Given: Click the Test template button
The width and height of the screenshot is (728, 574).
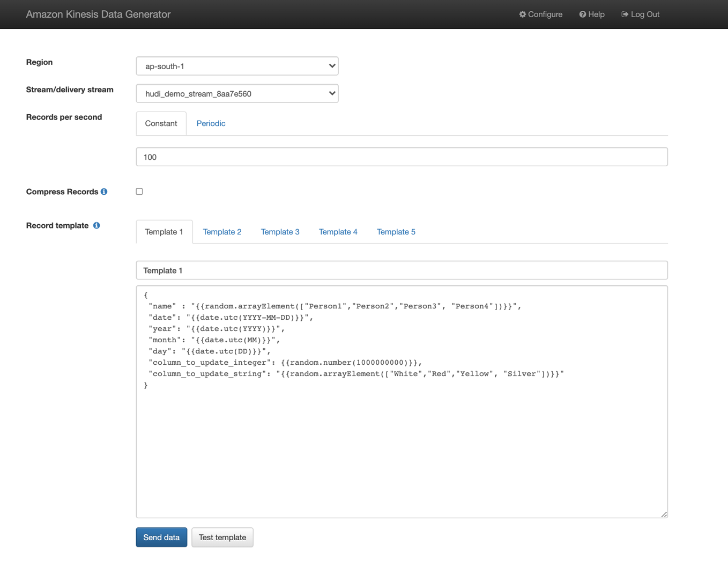Looking at the screenshot, I should tap(222, 538).
